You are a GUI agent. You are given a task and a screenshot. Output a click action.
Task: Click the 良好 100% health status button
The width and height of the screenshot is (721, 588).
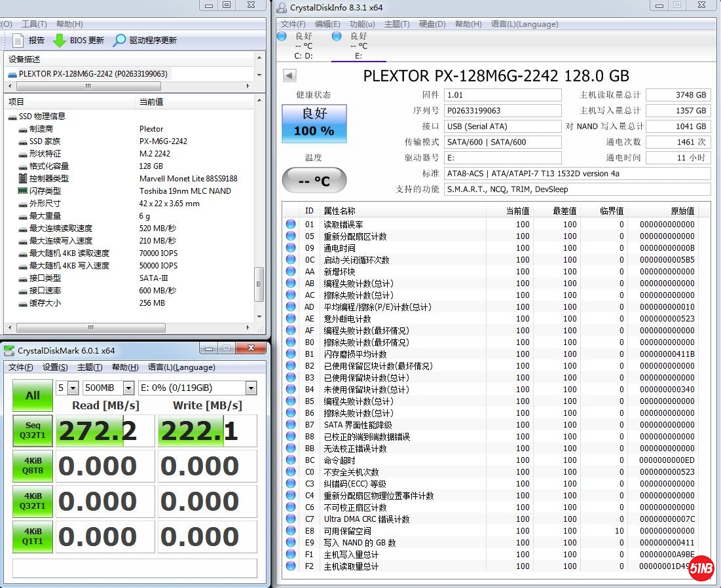314,123
